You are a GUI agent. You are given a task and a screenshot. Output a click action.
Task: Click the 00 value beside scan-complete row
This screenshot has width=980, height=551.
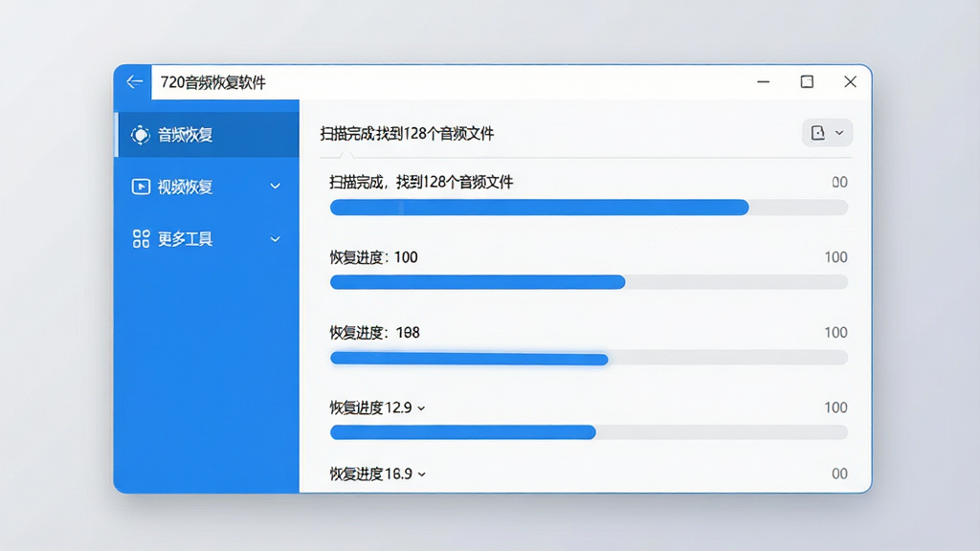(x=839, y=182)
